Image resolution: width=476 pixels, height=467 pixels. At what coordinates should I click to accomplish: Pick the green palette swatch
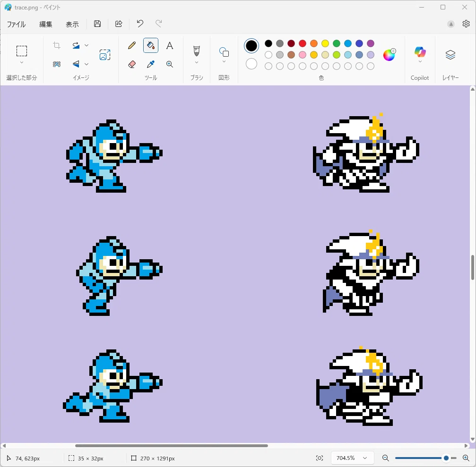pos(337,43)
